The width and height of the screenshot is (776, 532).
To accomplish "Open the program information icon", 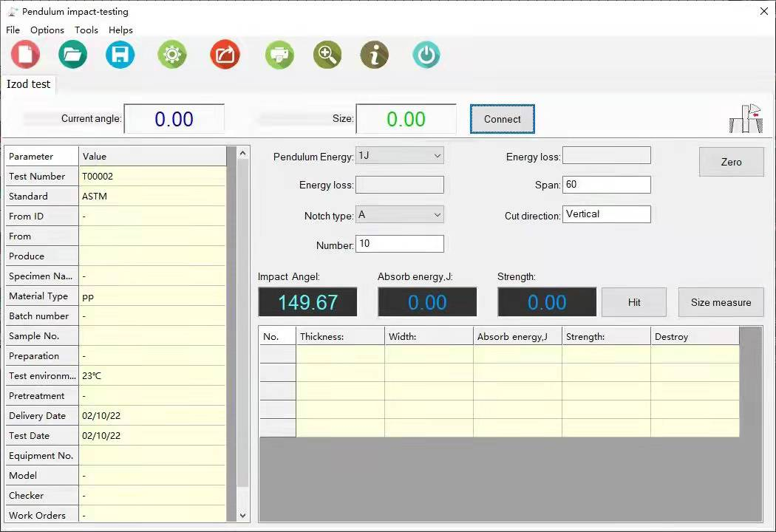I will coord(374,54).
